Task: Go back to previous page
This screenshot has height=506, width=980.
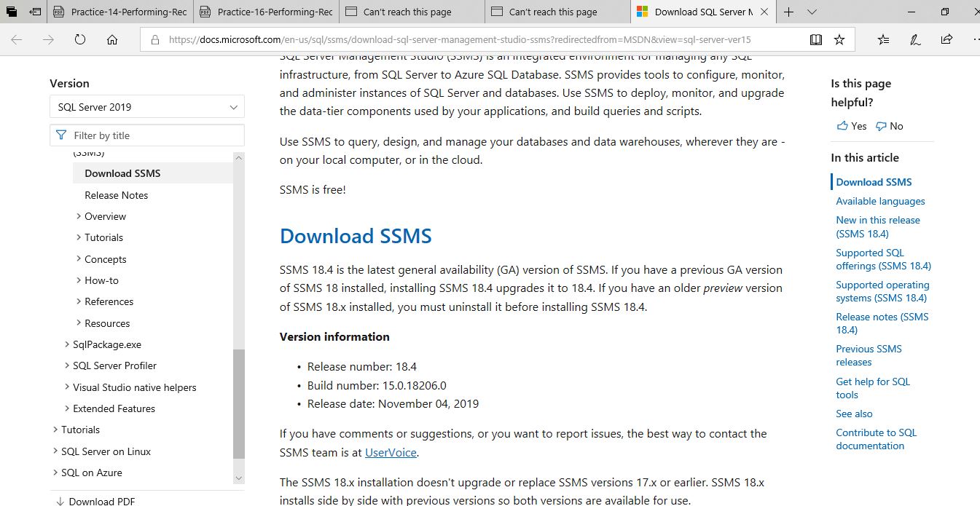Action: tap(16, 40)
